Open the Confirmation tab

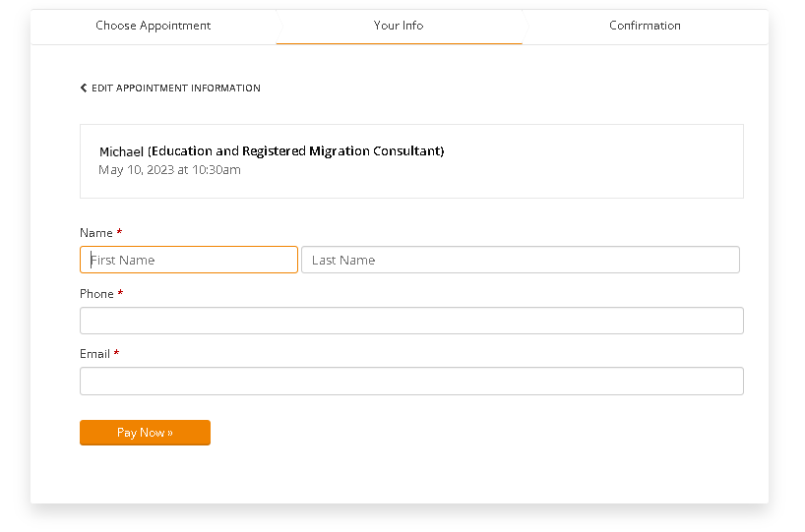(645, 26)
